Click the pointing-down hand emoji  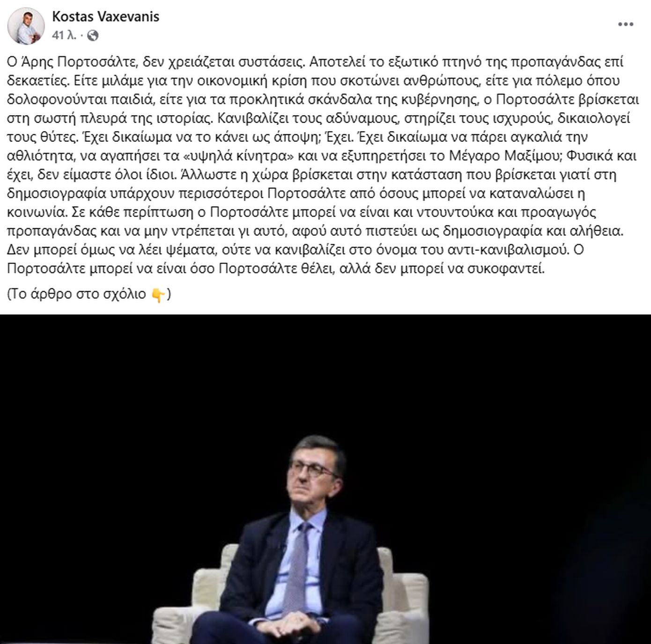click(158, 295)
